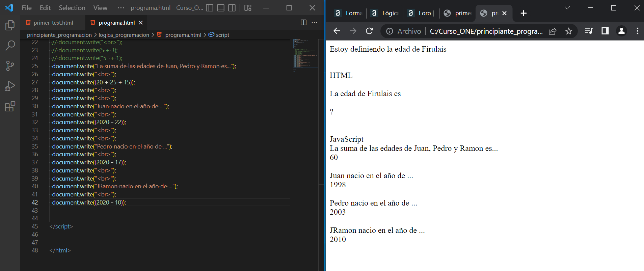Click the closing </html> tag
Image resolution: width=644 pixels, height=271 pixels.
click(60, 250)
